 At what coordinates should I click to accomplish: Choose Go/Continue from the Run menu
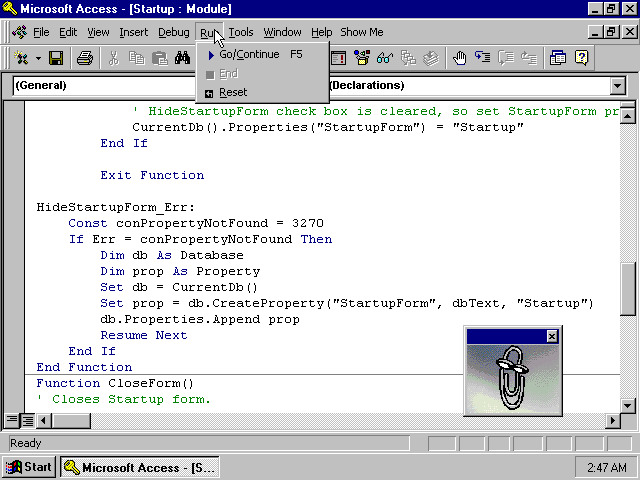pyautogui.click(x=262, y=54)
